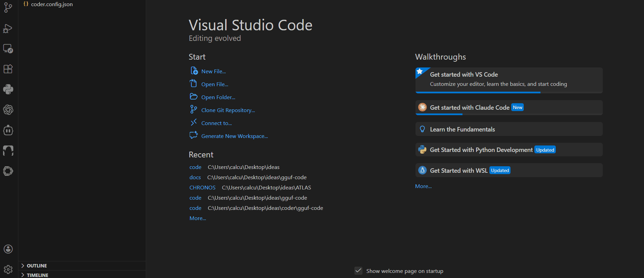
Task: Open the Manage gear menu
Action: point(8,269)
